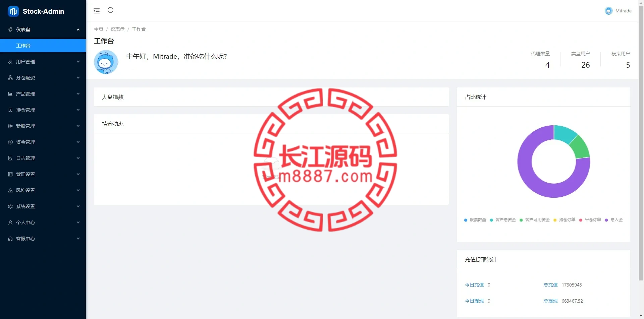The height and width of the screenshot is (319, 644).
Task: Click the 模拟用户 value 5
Action: point(628,65)
